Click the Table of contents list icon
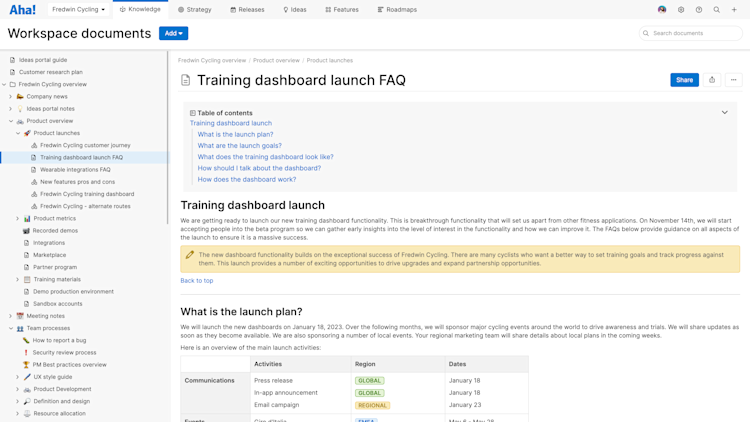 (193, 113)
